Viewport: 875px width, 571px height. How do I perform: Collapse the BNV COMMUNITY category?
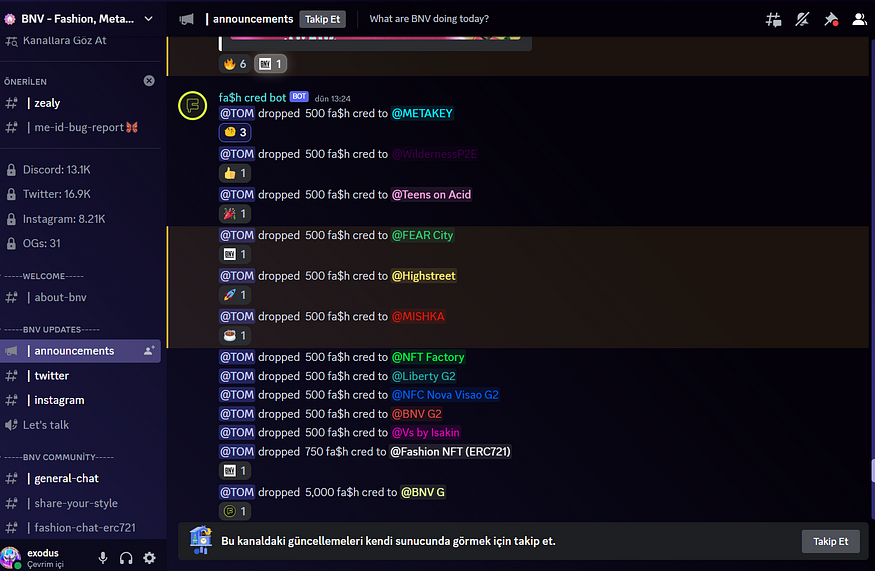[x=58, y=457]
